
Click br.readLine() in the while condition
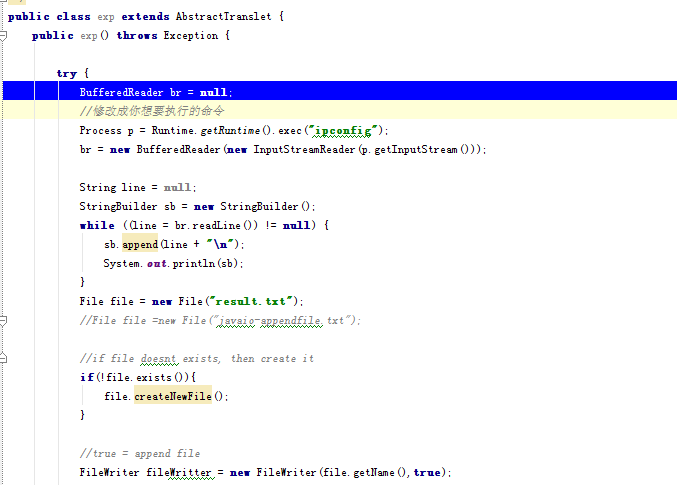tap(215, 225)
